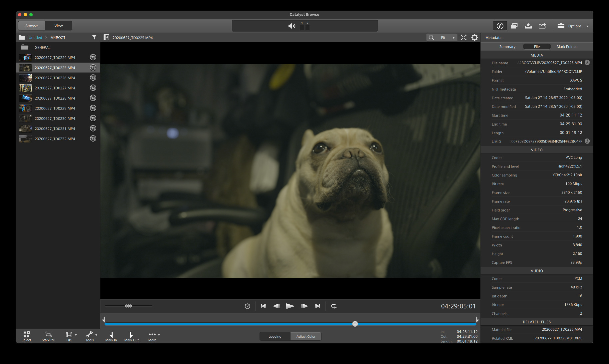The height and width of the screenshot is (364, 609).
Task: Click the shuttle speed slider handle
Action: pyautogui.click(x=129, y=306)
